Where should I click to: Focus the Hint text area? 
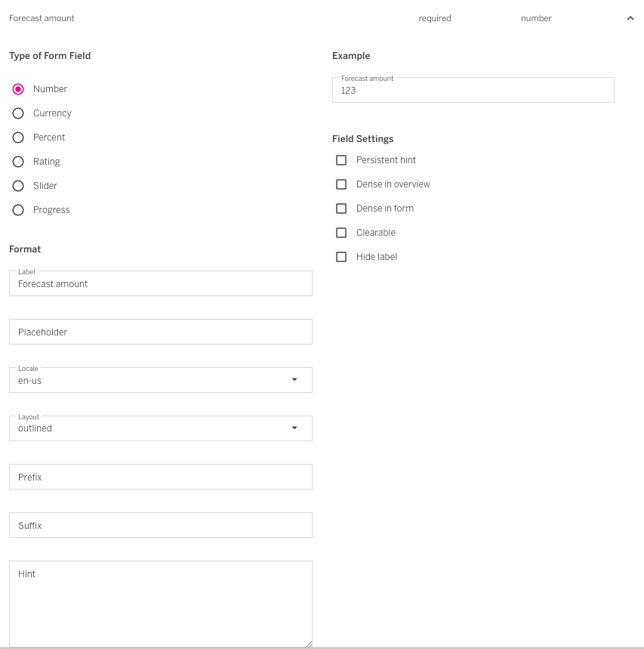[x=160, y=603]
